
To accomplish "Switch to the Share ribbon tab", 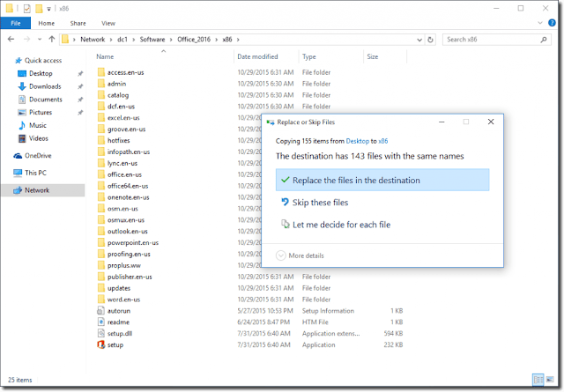I will [x=78, y=24].
